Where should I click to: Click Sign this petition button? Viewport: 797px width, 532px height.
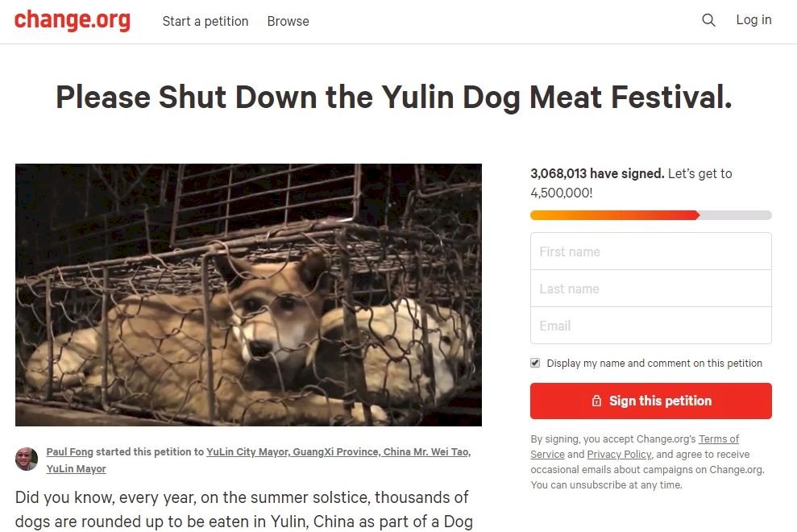tap(650, 401)
